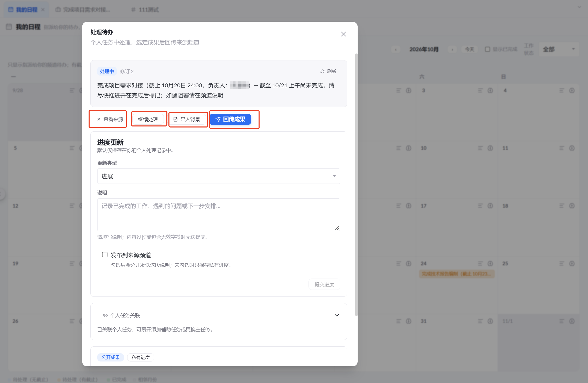Image resolution: width=588 pixels, height=383 pixels.
Task: Click the list icon on day 12
Action: 72,206
